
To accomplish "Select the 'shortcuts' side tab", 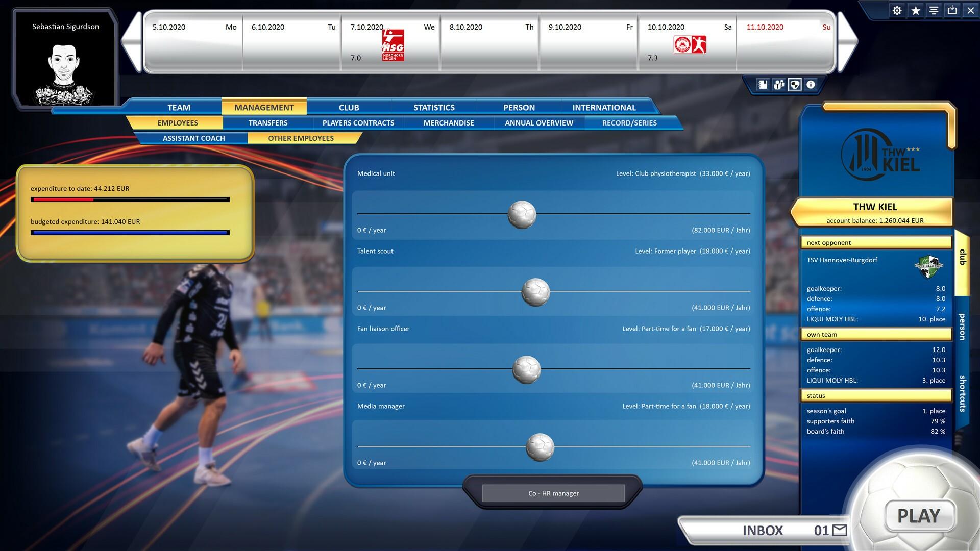I will point(962,394).
